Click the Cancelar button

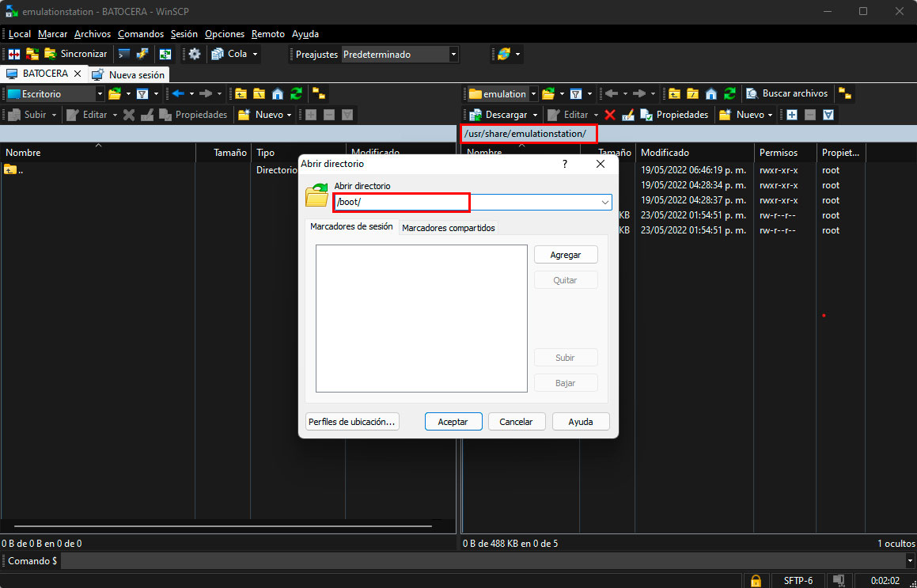click(517, 421)
